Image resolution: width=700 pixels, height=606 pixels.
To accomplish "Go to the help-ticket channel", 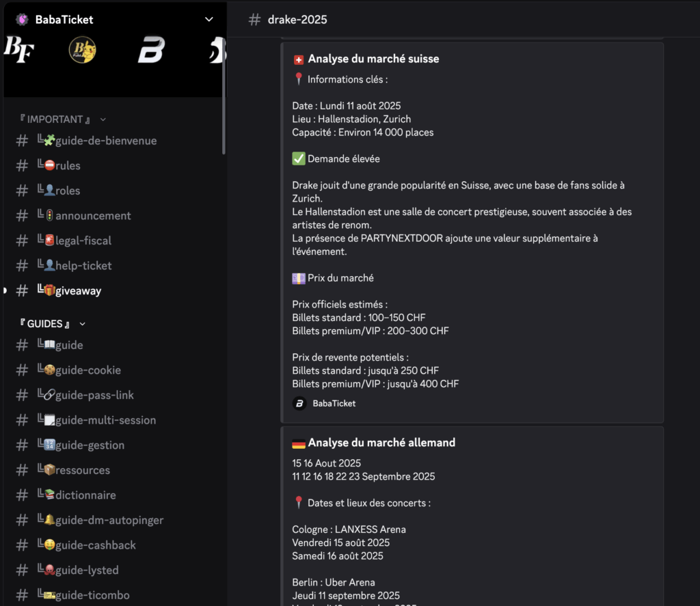I will [83, 266].
